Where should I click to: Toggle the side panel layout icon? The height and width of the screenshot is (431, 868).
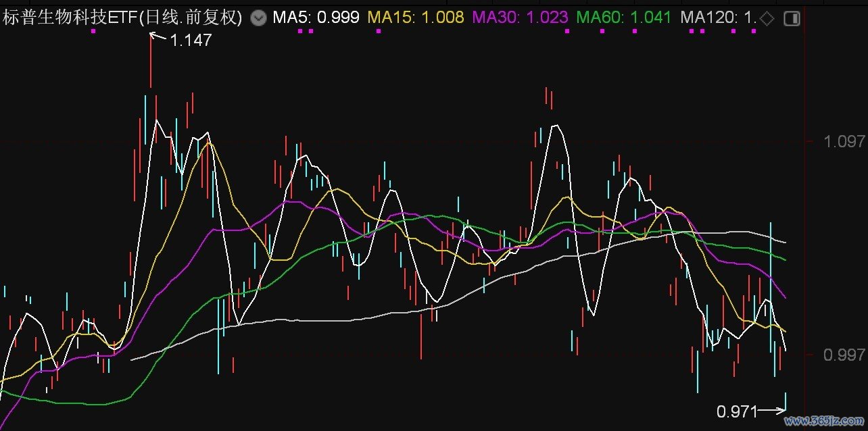[792, 19]
